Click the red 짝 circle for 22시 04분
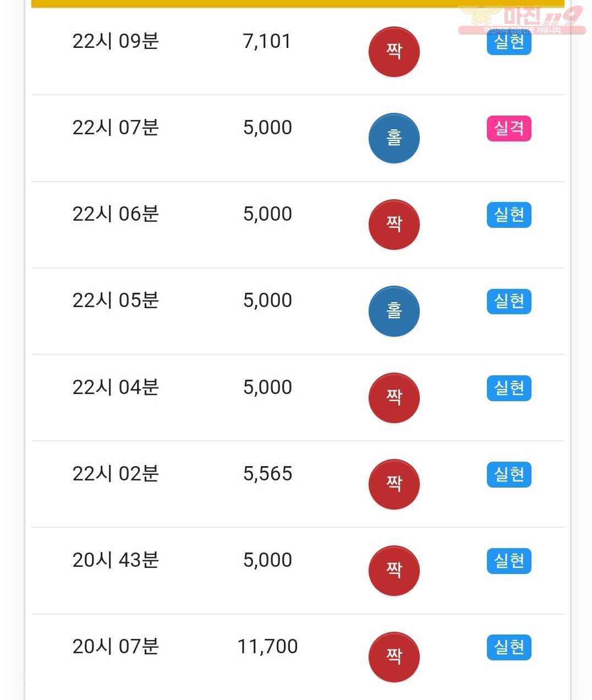The height and width of the screenshot is (700, 592). 394,398
